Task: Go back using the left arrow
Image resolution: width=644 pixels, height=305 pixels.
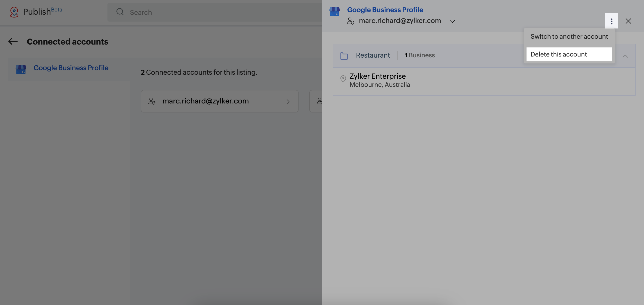Action: 13,41
